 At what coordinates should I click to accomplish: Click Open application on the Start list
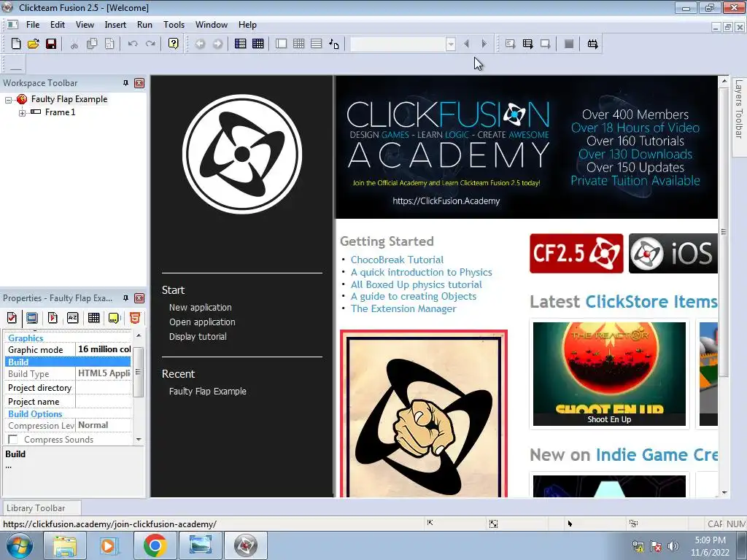[x=203, y=322]
